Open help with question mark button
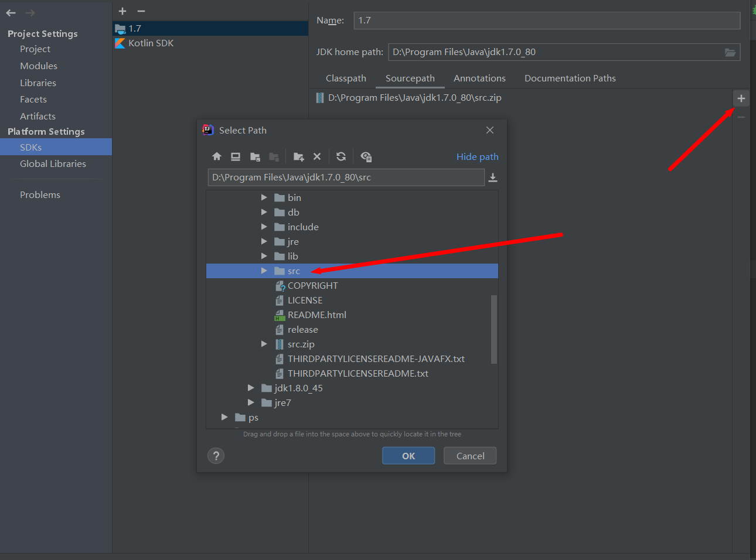756x560 pixels. click(x=216, y=456)
